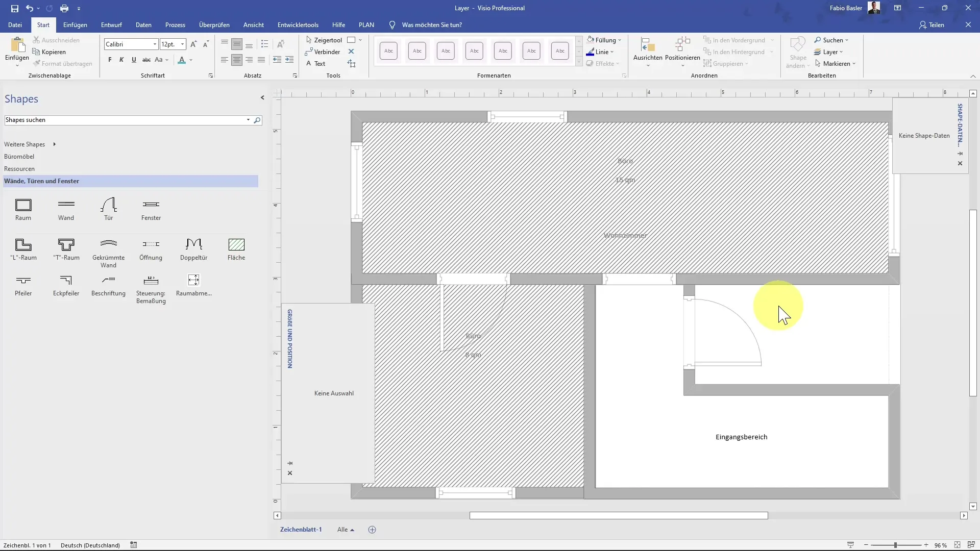The image size is (980, 551).
Task: Activate the Zeigertool pointer tool
Action: click(324, 40)
